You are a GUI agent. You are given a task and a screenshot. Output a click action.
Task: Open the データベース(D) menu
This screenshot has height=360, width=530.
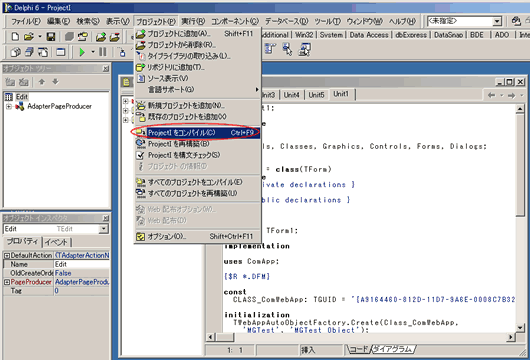click(286, 21)
